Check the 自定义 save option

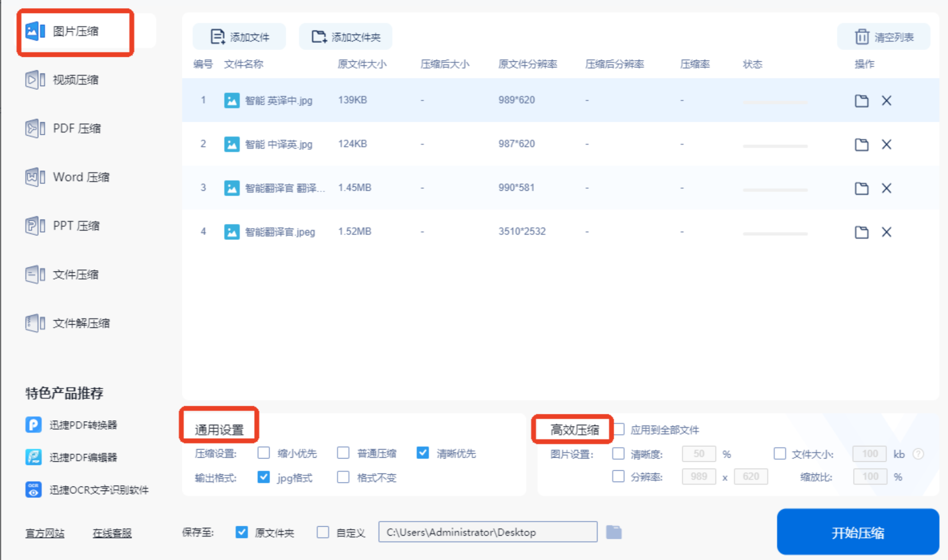pos(323,532)
